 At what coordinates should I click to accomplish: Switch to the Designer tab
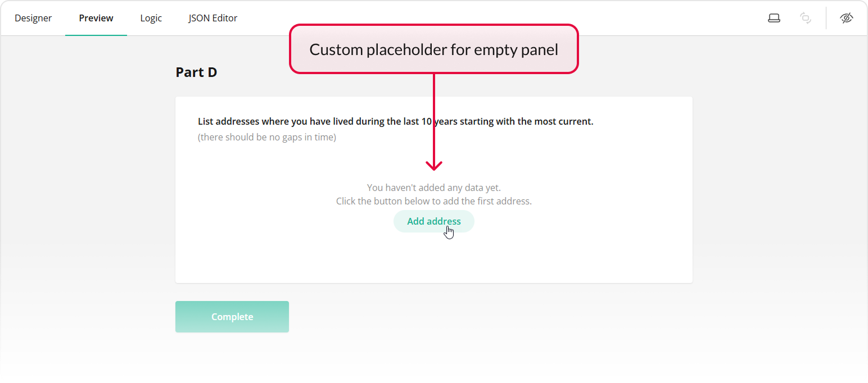coord(33,17)
